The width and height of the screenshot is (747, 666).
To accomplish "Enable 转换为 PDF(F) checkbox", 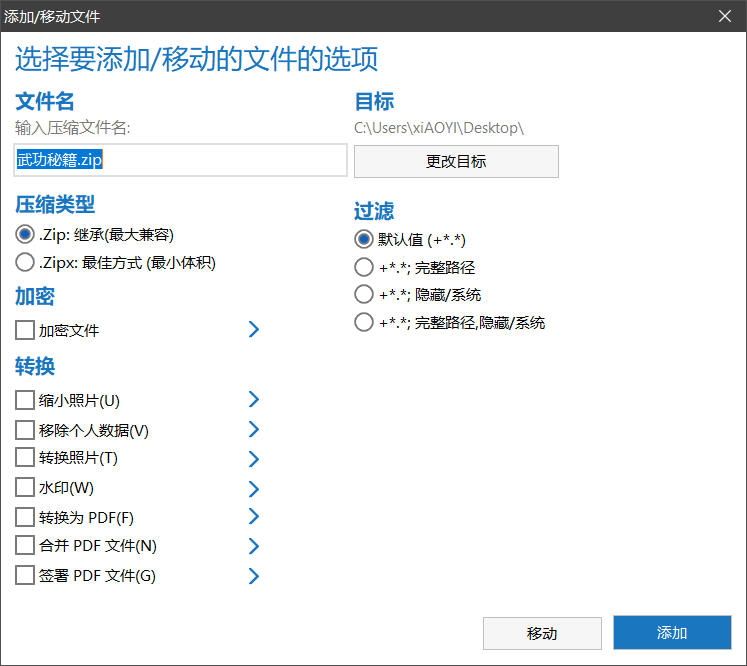I will (x=25, y=517).
